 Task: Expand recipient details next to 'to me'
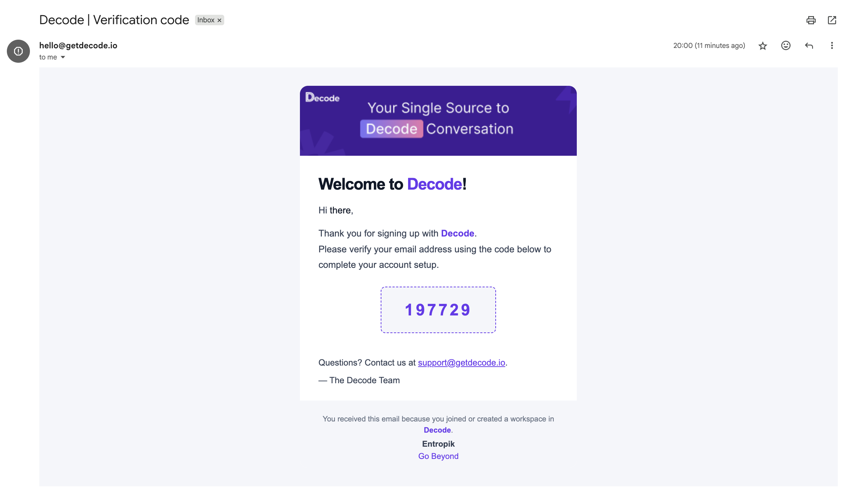[63, 57]
